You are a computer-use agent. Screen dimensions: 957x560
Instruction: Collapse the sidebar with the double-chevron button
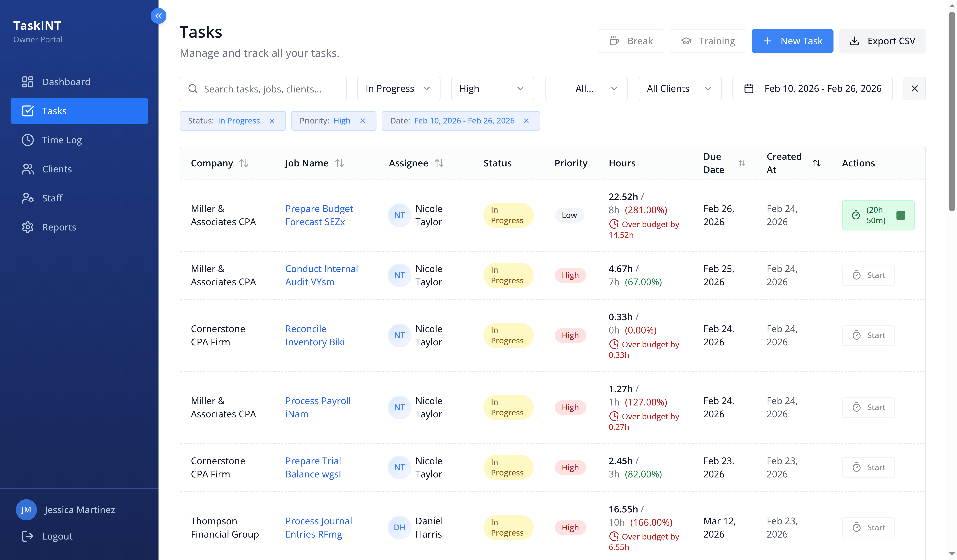click(x=158, y=16)
